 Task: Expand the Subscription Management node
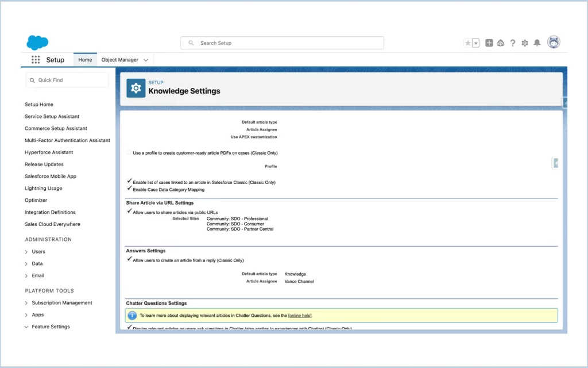click(26, 302)
